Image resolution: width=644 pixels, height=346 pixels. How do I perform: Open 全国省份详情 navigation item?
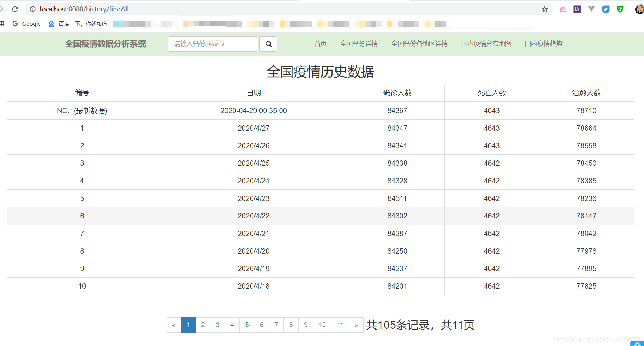[x=359, y=44]
